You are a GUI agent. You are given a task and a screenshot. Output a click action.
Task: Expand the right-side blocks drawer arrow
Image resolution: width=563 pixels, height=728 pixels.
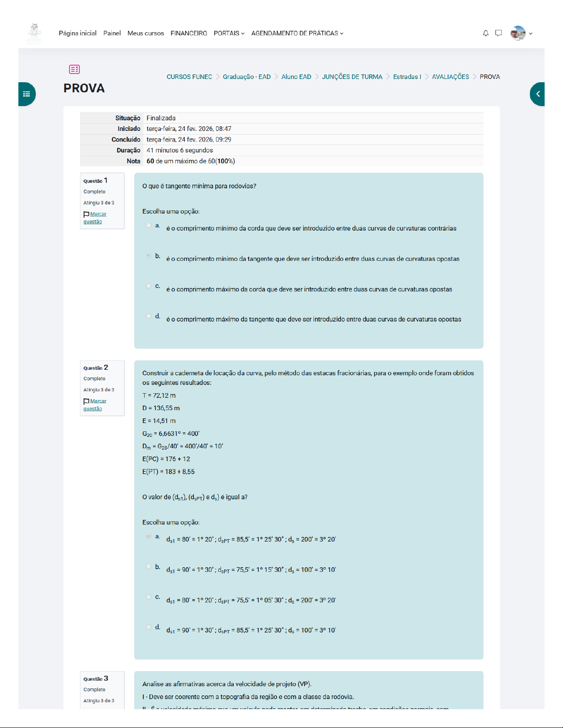click(537, 94)
